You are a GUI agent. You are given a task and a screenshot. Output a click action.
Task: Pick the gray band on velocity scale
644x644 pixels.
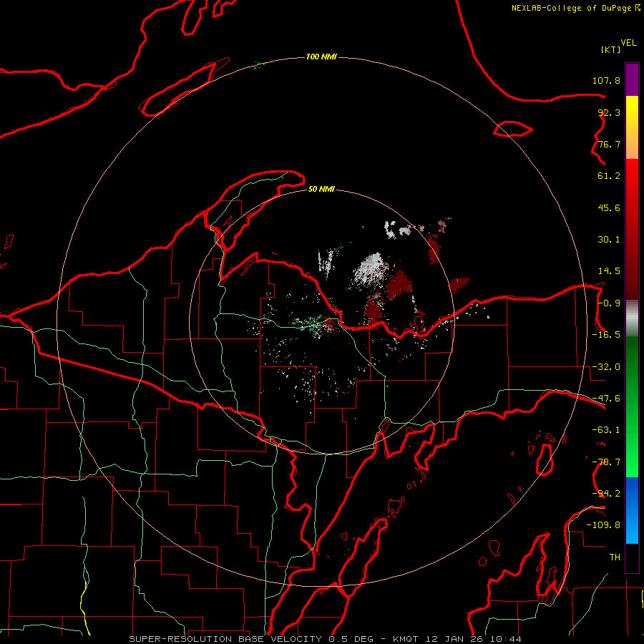point(632,318)
